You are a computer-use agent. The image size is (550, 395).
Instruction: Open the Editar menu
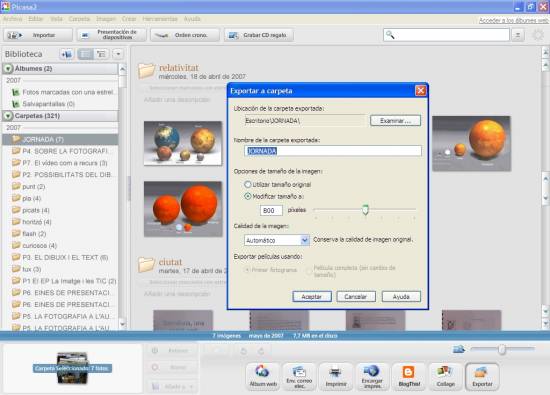click(x=36, y=19)
